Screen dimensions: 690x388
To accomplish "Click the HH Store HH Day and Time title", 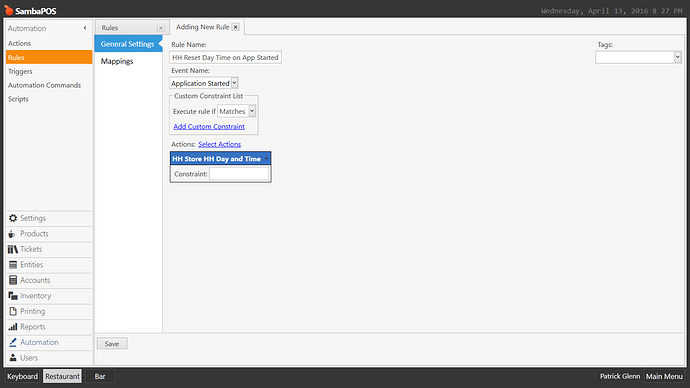I will pos(217,159).
